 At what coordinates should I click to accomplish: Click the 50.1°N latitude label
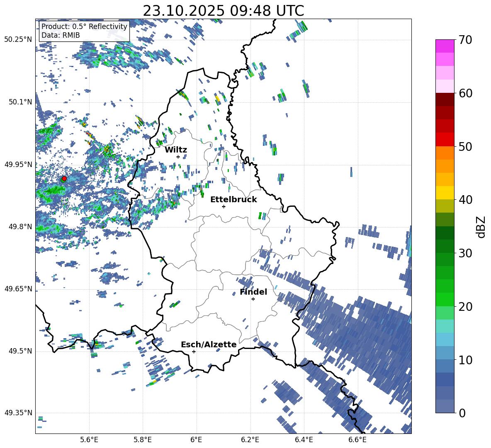coord(20,102)
